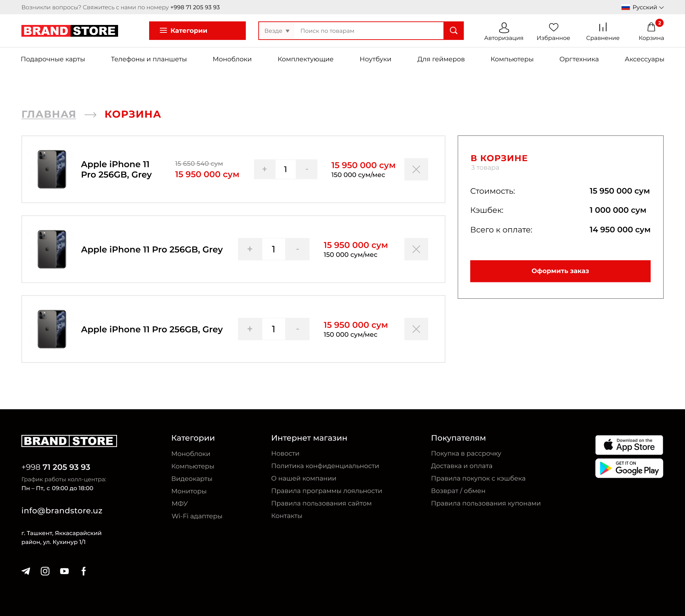Open Telegram link in footer

point(26,571)
